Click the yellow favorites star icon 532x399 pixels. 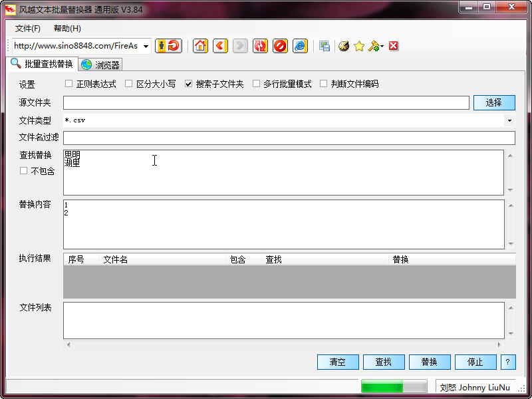click(x=359, y=46)
